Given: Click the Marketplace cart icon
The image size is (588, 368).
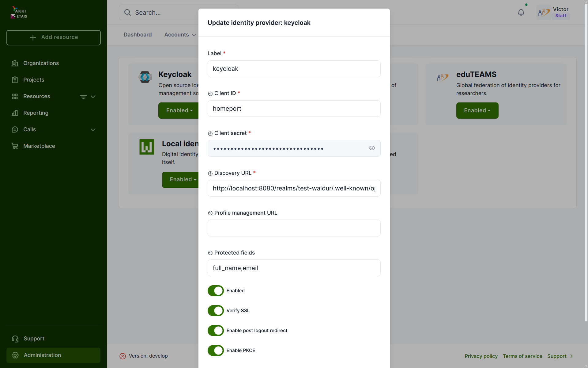Looking at the screenshot, I should tap(15, 146).
